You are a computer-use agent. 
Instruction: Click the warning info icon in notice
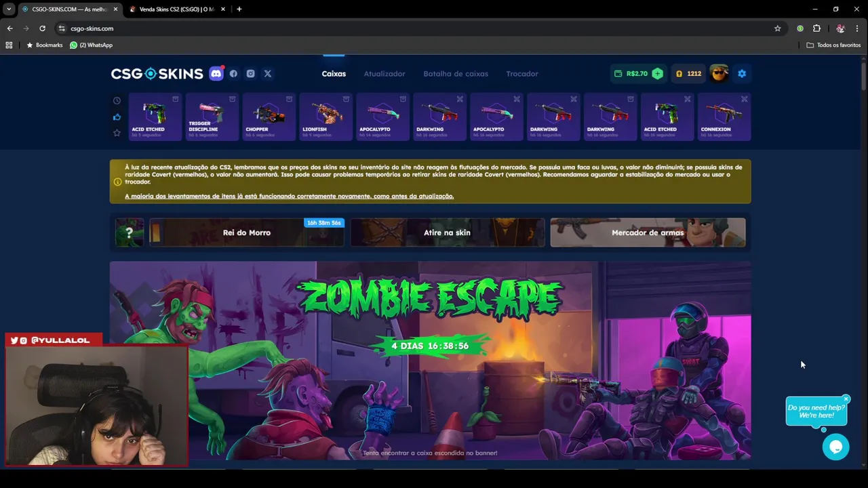tap(117, 182)
